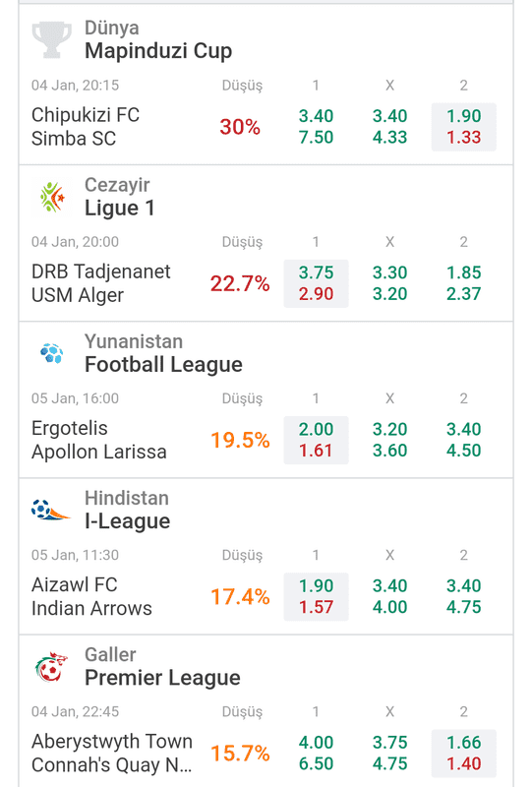Select away odds 1.66 / 1.40 for Connah's Quay
The width and height of the screenshot is (532, 787).
464,754
